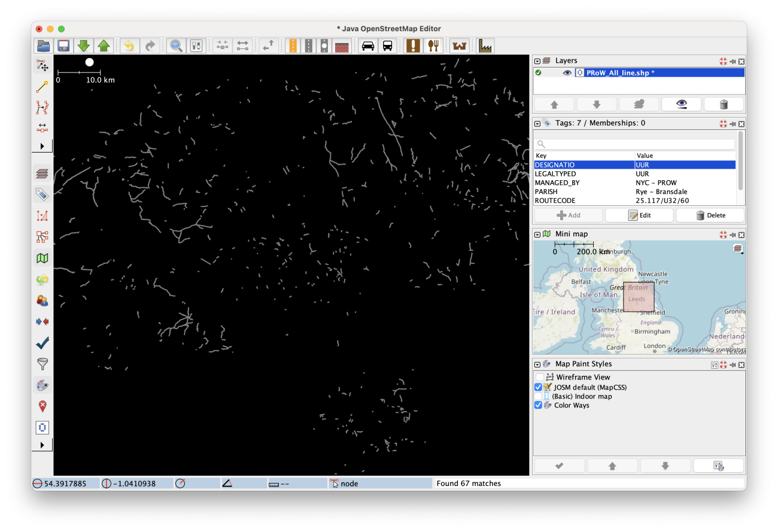
Task: Edit the selected DESIGNATIO tag
Action: pyautogui.click(x=639, y=215)
